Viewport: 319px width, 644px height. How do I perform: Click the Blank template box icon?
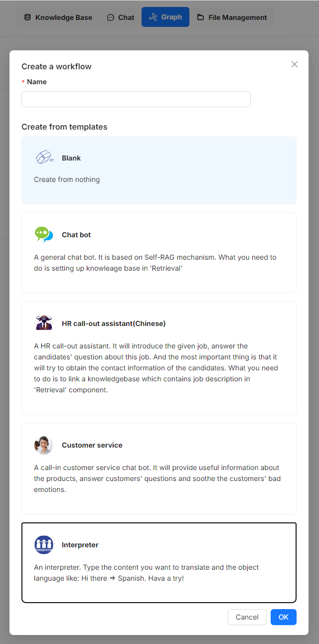pos(44,158)
